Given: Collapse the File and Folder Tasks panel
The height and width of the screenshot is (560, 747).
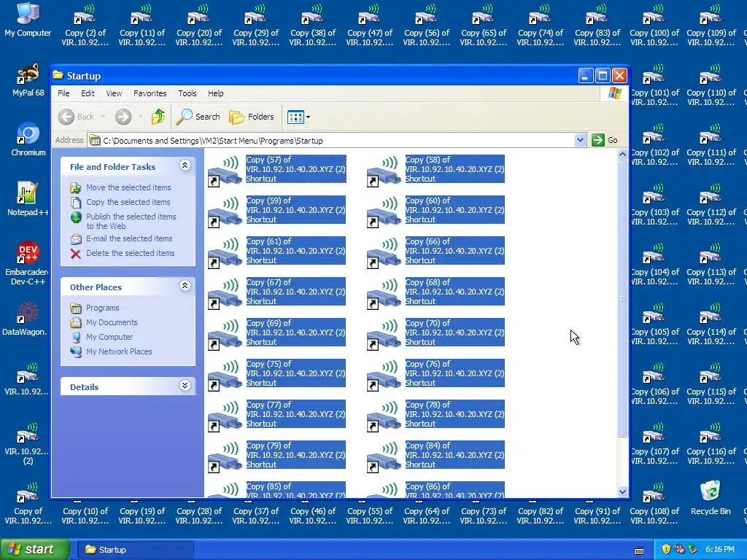Looking at the screenshot, I should point(185,166).
